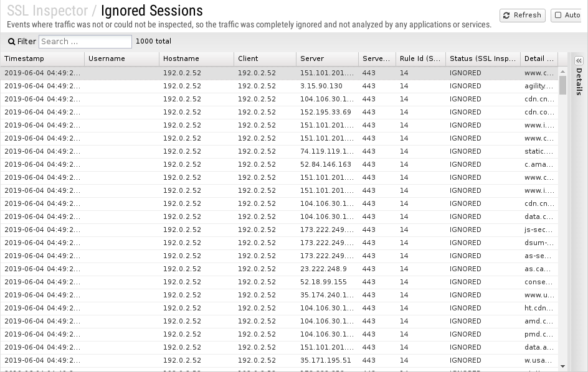This screenshot has width=588, height=372.
Task: Click detail cell 'www.u...'
Action: point(539,295)
